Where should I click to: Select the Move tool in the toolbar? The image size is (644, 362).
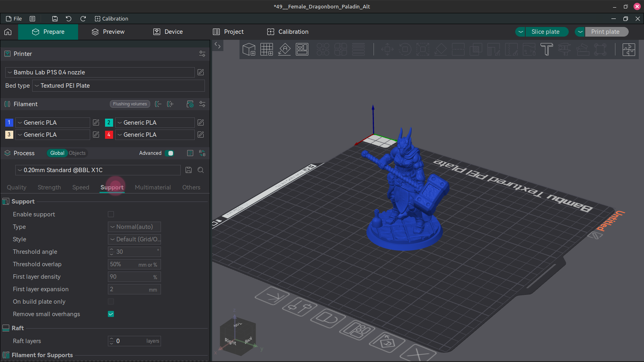point(387,49)
